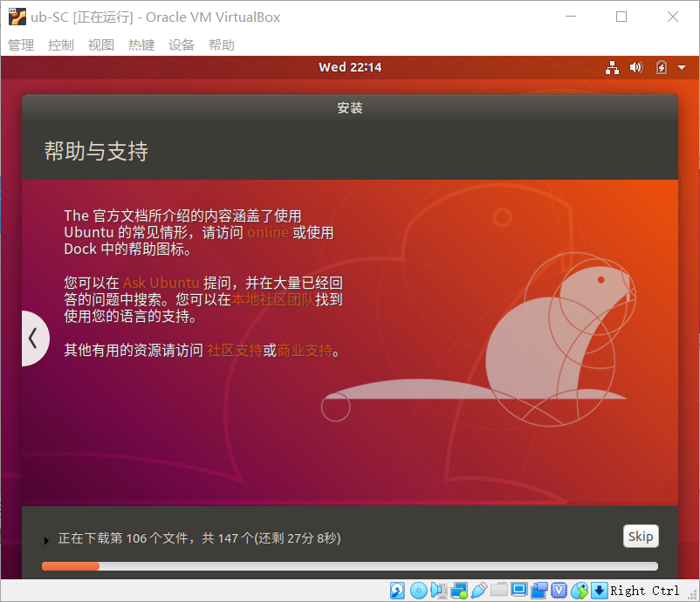Viewport: 700px width, 602px height.
Task: Open the hard disk activity status icon
Action: pyautogui.click(x=397, y=591)
